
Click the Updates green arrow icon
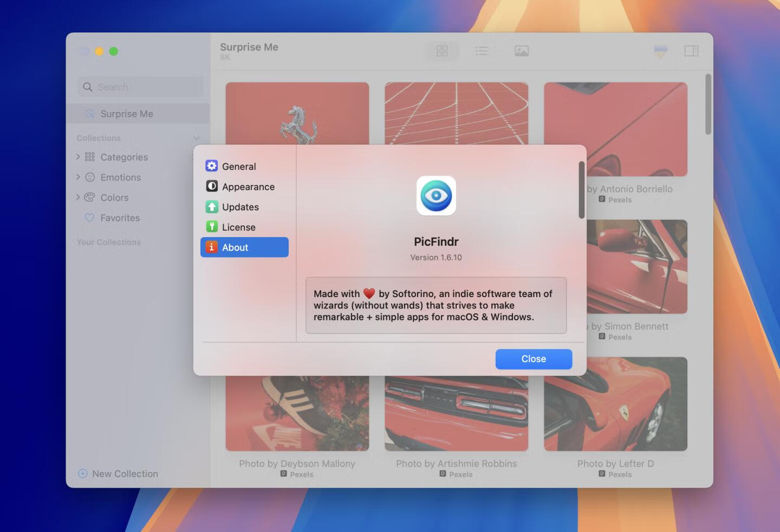212,207
